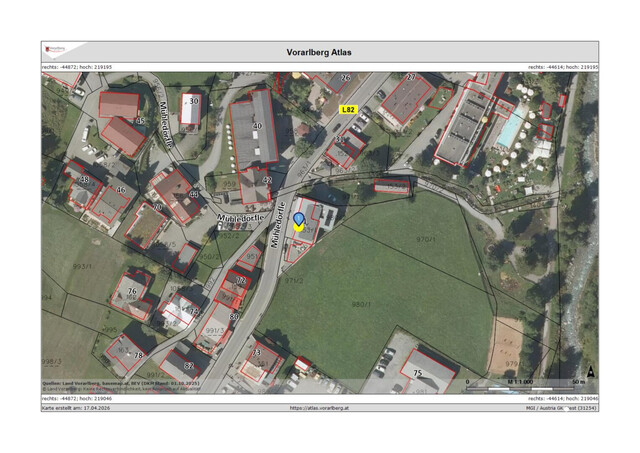
Task: Click the Quellen source attribution text
Action: coord(120,382)
